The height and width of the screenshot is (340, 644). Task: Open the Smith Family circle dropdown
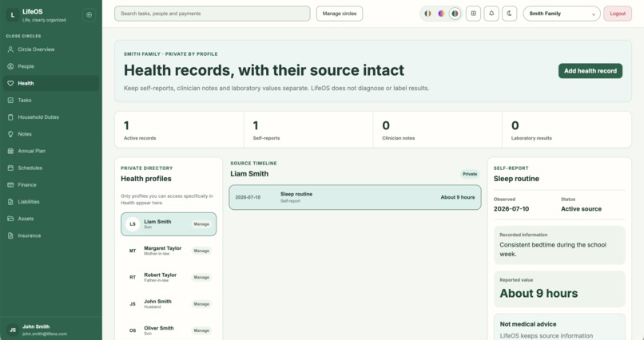point(562,14)
